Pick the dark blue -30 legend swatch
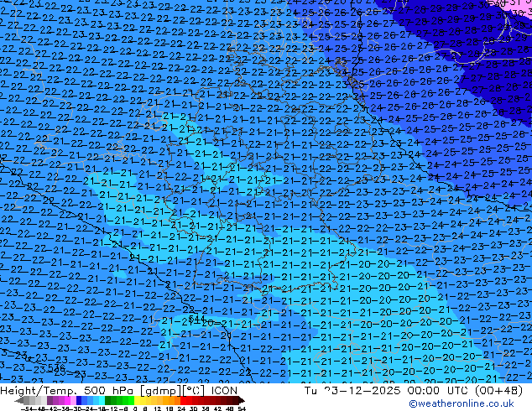 (x=79, y=401)
